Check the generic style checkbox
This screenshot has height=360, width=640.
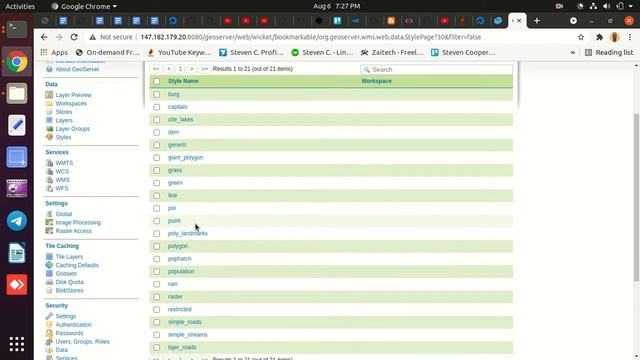coord(157,145)
